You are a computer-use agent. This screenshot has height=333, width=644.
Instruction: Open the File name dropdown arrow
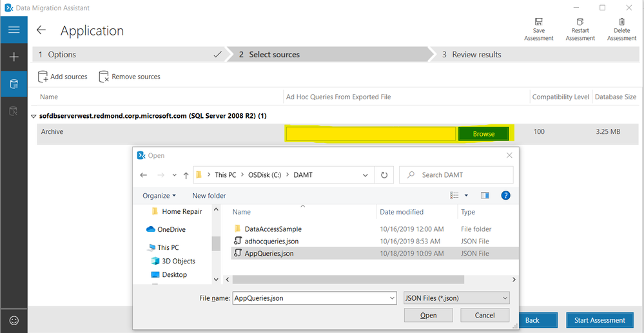click(x=392, y=298)
